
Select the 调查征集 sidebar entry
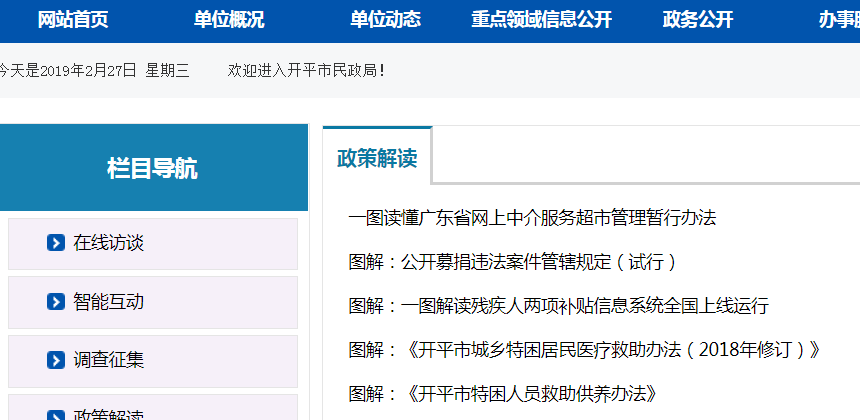click(x=109, y=360)
